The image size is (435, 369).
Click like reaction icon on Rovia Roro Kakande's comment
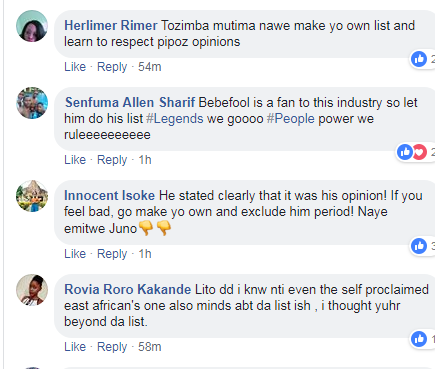419,339
